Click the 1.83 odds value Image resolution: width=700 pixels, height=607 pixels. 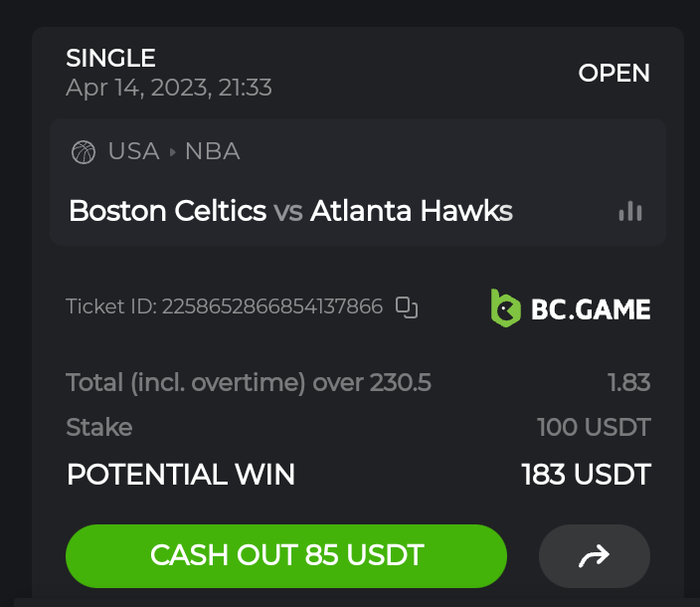click(x=628, y=382)
